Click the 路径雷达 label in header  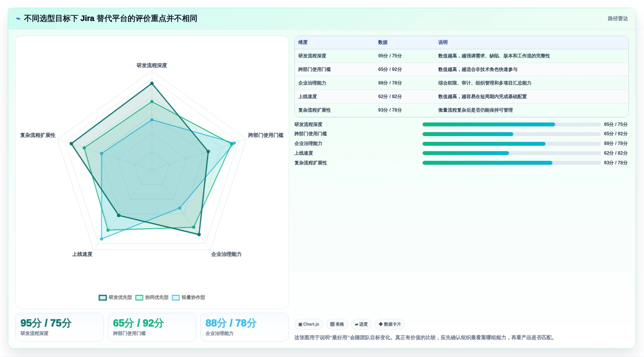(618, 19)
